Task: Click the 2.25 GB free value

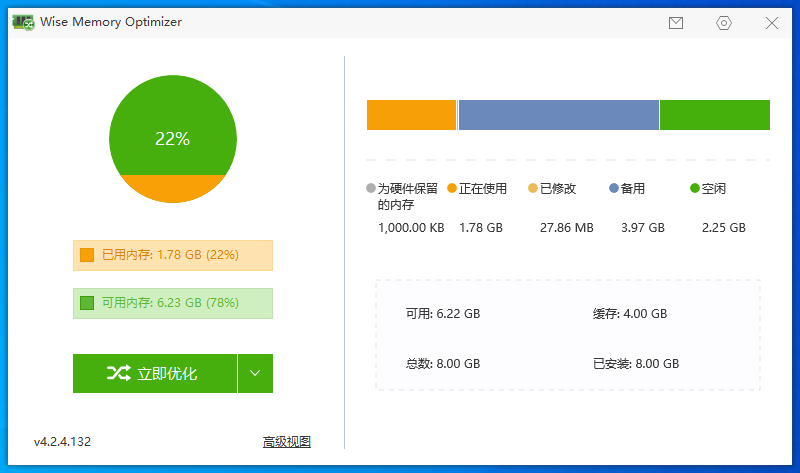Action: point(724,228)
